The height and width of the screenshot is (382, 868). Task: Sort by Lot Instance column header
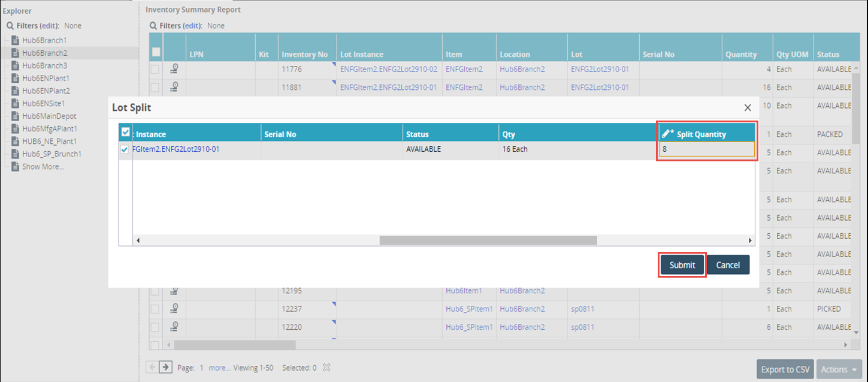362,54
